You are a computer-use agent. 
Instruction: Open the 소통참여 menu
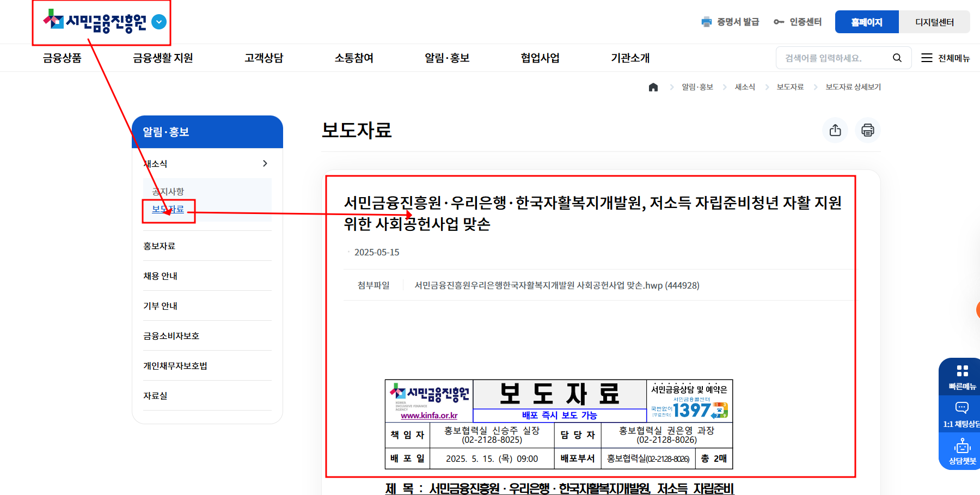coord(354,58)
